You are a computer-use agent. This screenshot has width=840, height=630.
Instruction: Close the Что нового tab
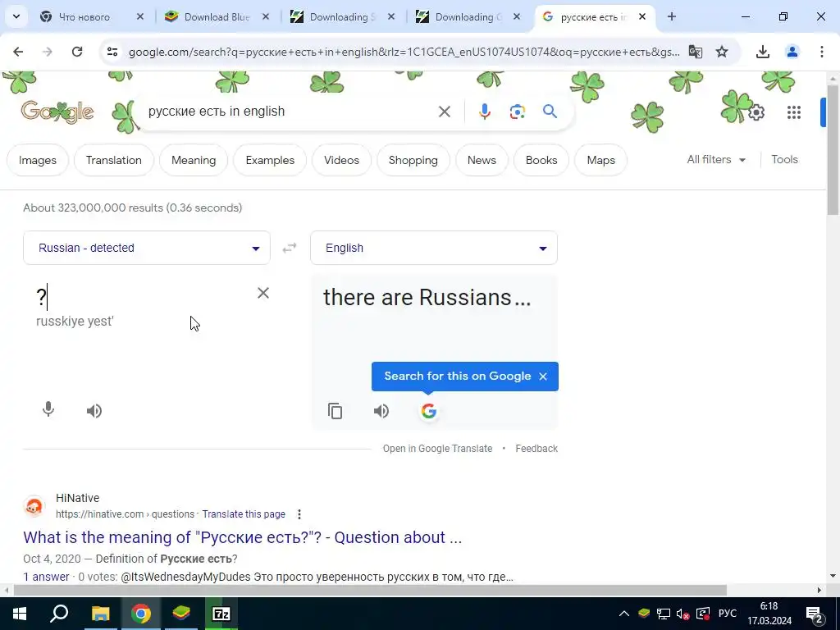click(x=139, y=17)
